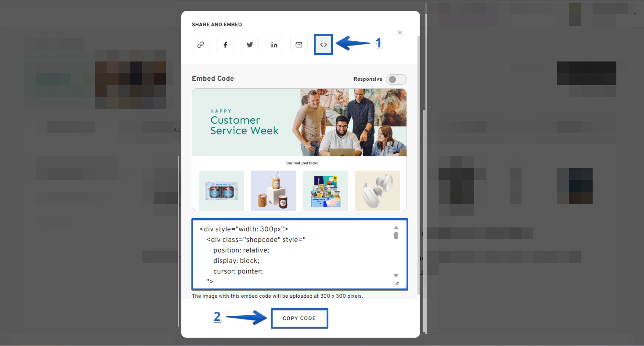644x346 pixels.
Task: Share via the Facebook icon
Action: (x=225, y=45)
